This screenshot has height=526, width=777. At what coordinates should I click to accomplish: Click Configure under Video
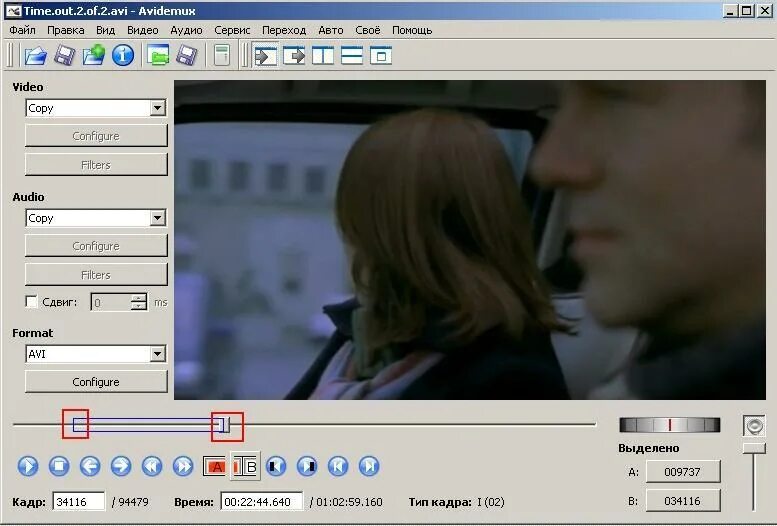tap(96, 136)
